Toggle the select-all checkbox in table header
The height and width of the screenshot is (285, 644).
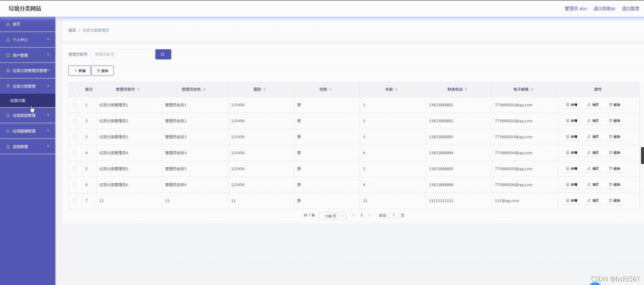point(75,89)
